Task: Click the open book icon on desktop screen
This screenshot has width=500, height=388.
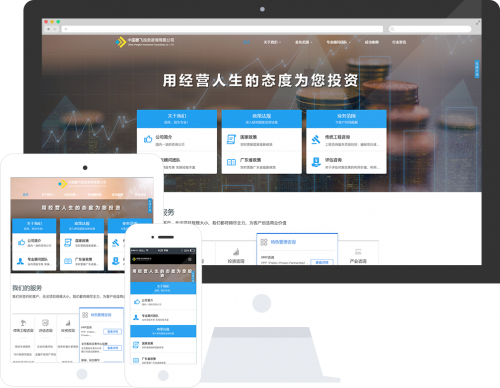Action: tap(231, 162)
